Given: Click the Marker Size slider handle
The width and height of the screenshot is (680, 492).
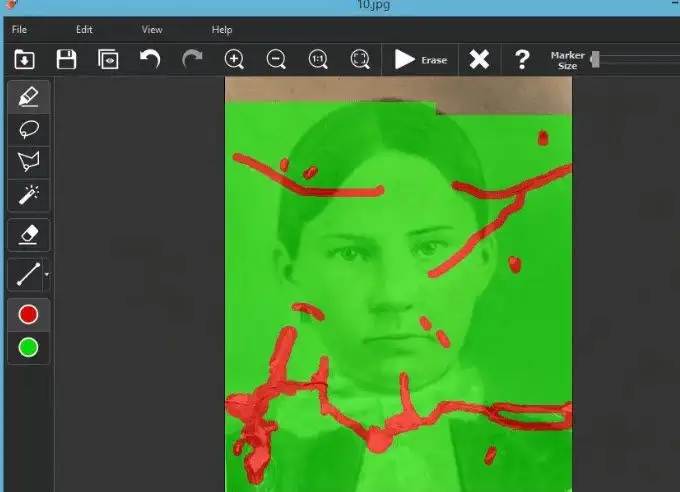Looking at the screenshot, I should click(595, 59).
